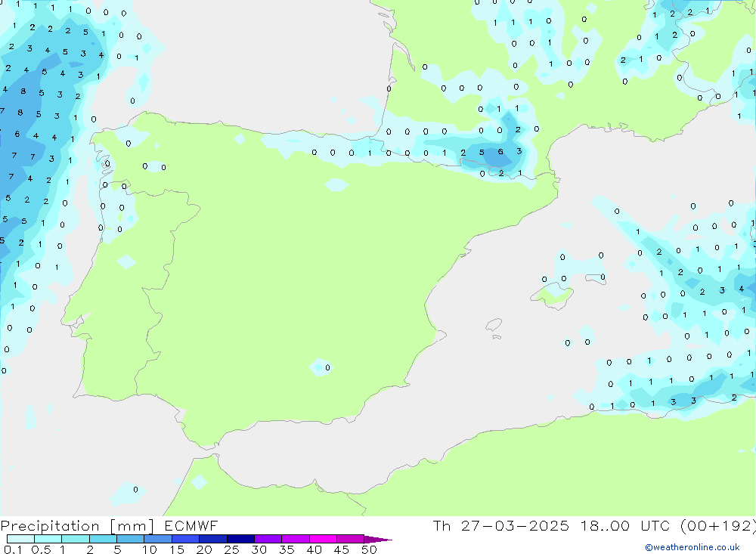
Task: Click the lone 0 value in southeastern Spain
Action: 327,368
